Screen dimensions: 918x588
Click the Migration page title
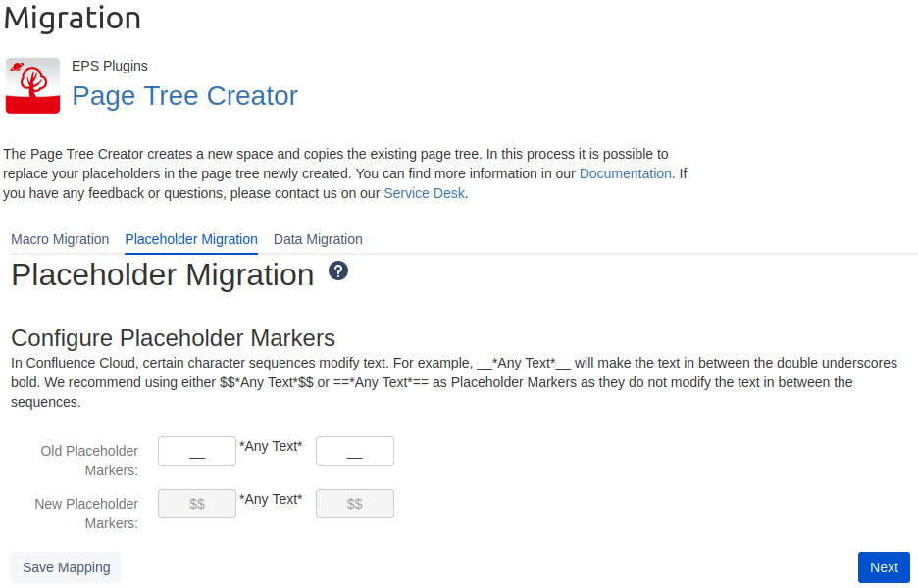tap(73, 18)
